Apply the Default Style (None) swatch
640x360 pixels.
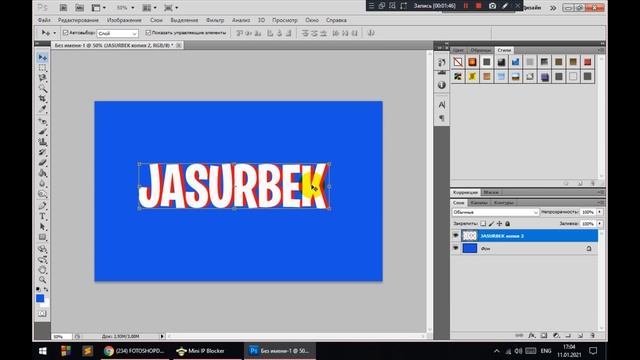[x=458, y=62]
